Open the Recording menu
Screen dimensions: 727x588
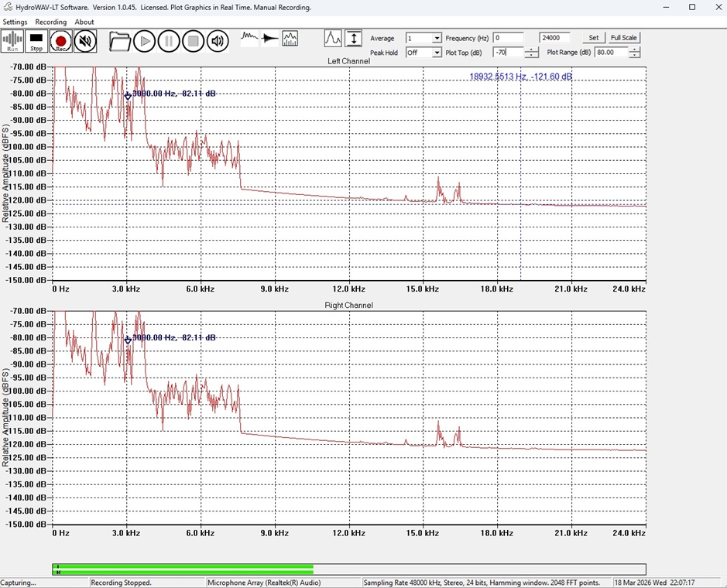51,22
